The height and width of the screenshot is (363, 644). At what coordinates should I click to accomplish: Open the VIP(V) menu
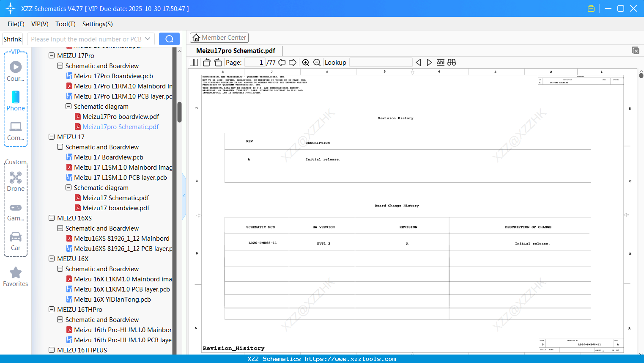coord(40,24)
